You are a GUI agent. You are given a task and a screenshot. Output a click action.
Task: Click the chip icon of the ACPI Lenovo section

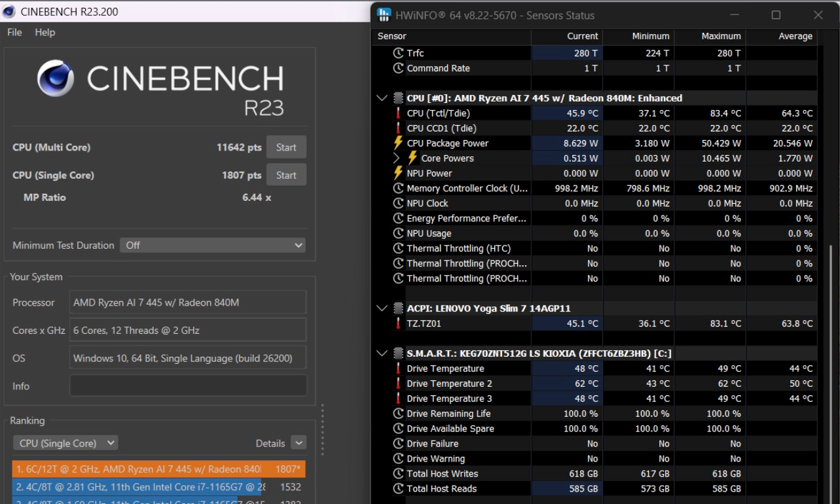pyautogui.click(x=398, y=308)
